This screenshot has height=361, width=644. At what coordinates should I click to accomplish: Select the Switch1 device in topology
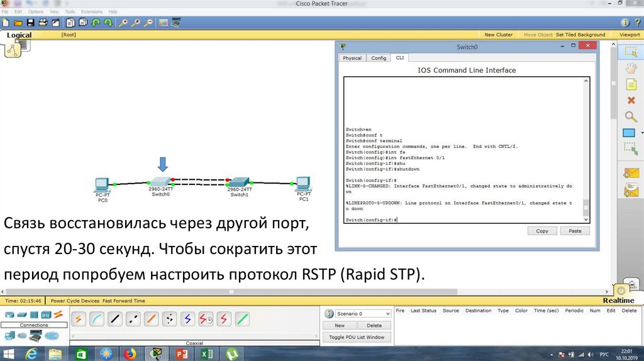[240, 182]
